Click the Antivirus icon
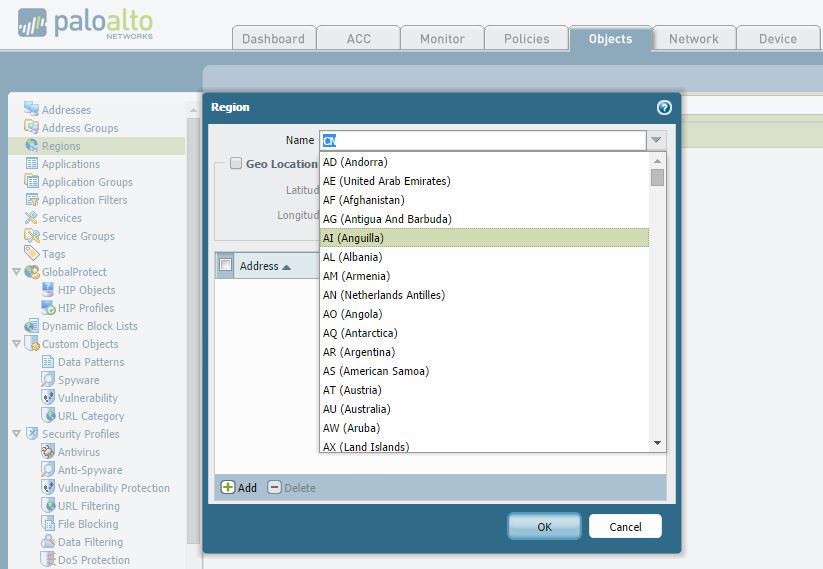Viewport: 823px width, 569px height. (48, 451)
